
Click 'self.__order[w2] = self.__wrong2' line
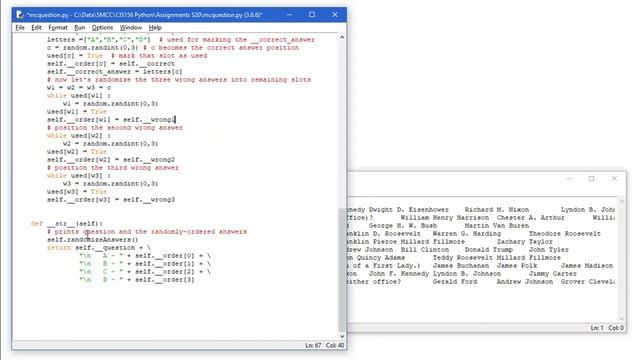click(x=111, y=160)
